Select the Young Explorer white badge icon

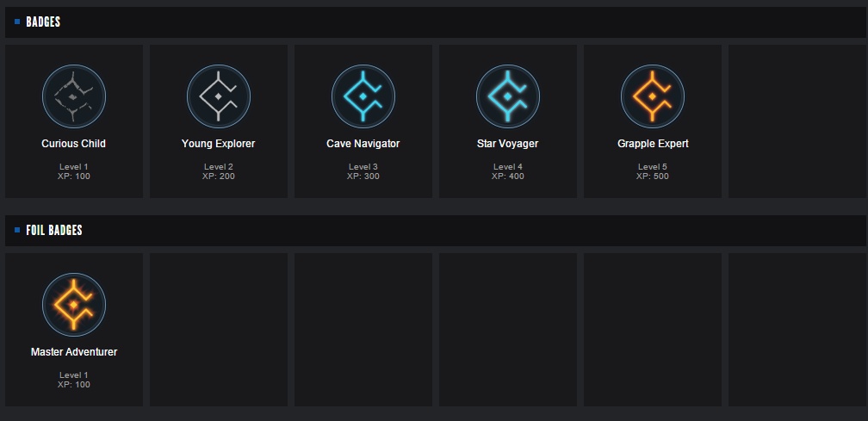[219, 96]
